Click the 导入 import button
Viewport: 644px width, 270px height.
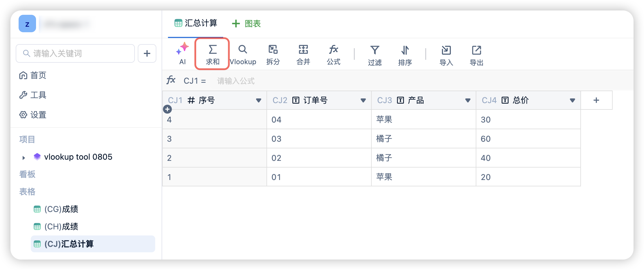pyautogui.click(x=446, y=55)
